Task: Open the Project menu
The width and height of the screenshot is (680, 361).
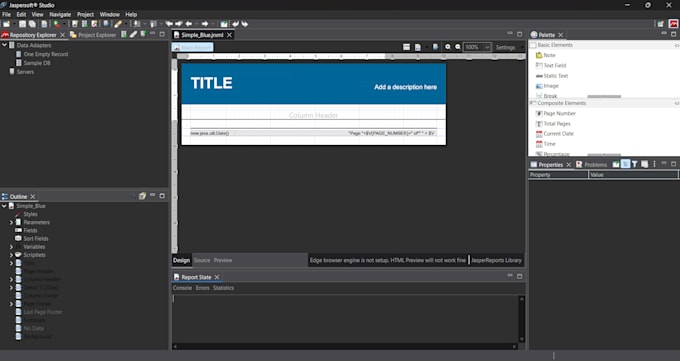Action: click(85, 14)
